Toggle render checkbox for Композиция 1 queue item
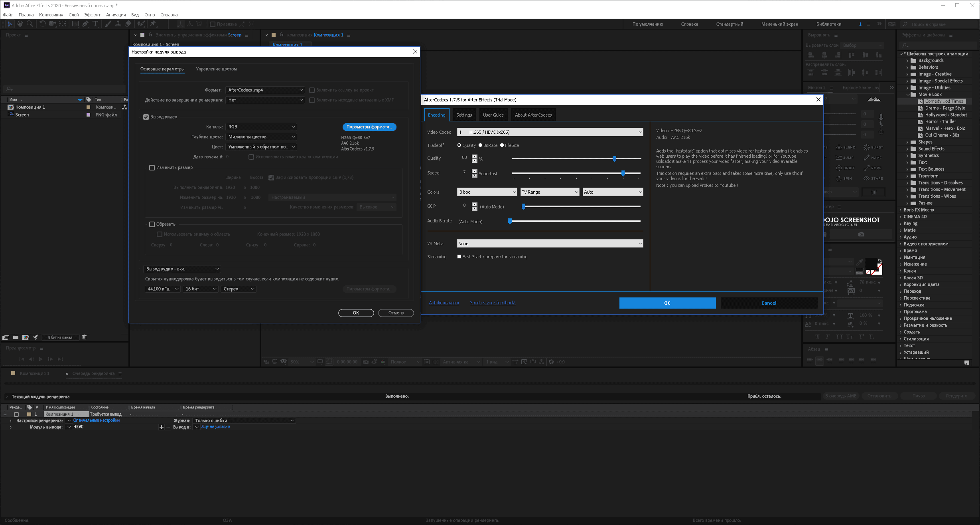The width and height of the screenshot is (980, 525). tap(16, 414)
